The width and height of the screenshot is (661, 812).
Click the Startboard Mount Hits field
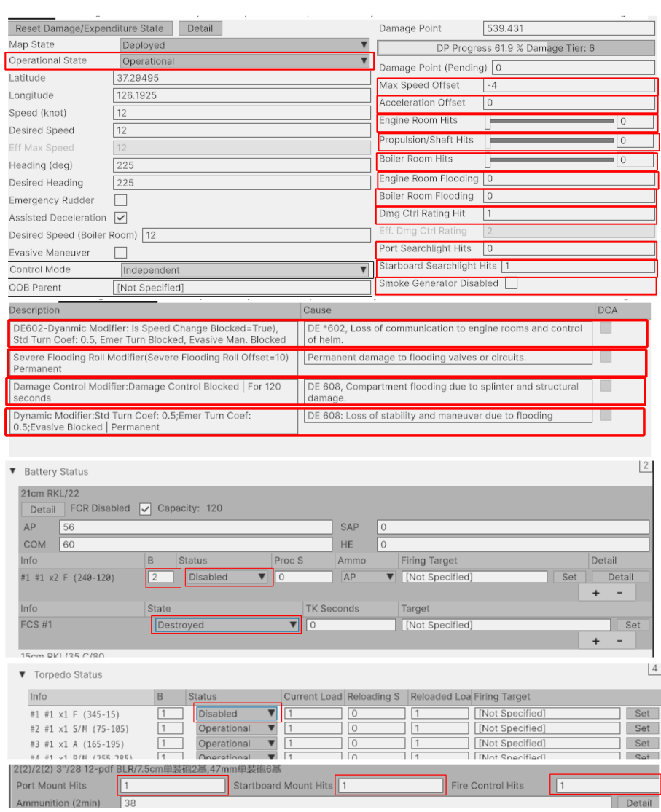click(391, 786)
